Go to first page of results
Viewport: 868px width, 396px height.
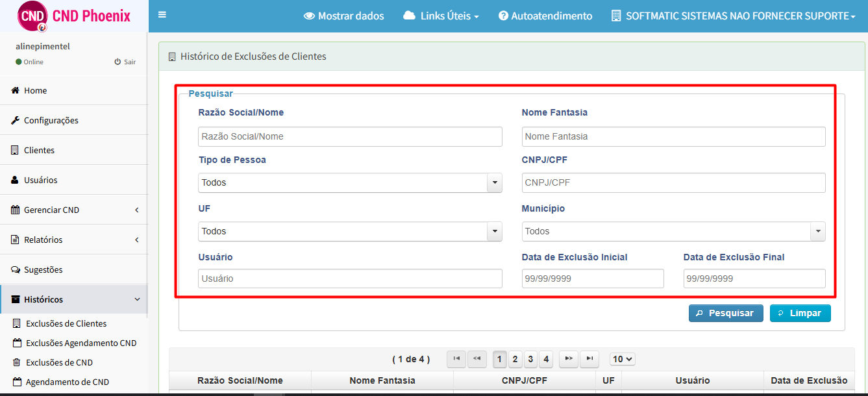coord(456,358)
